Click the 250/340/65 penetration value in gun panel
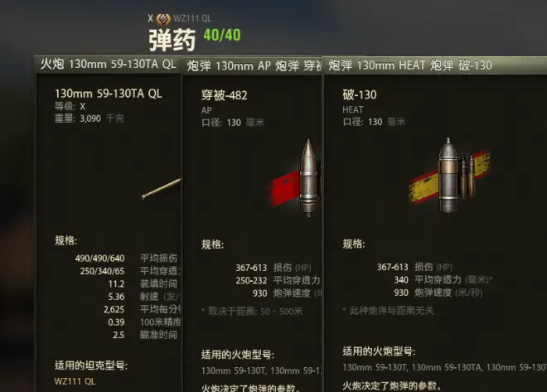The width and height of the screenshot is (547, 392). click(102, 271)
